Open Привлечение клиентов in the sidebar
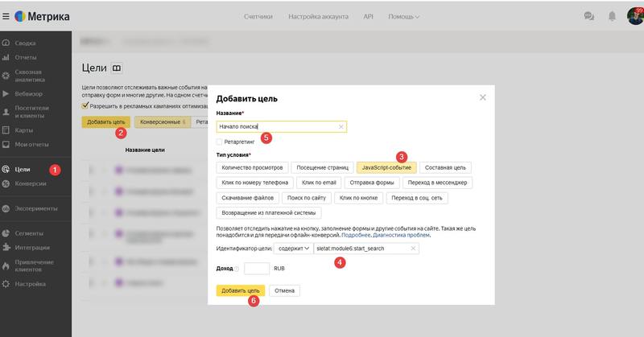644x337 pixels. click(x=34, y=265)
